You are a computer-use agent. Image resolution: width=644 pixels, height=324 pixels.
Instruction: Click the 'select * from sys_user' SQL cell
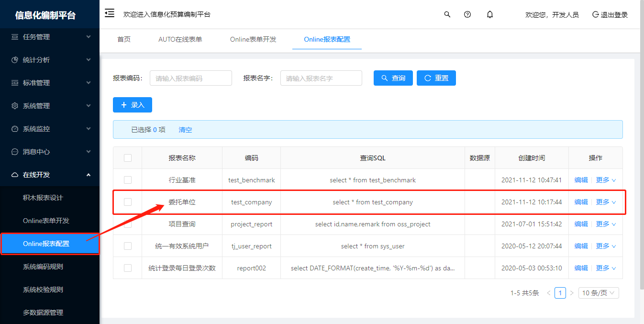(x=373, y=246)
